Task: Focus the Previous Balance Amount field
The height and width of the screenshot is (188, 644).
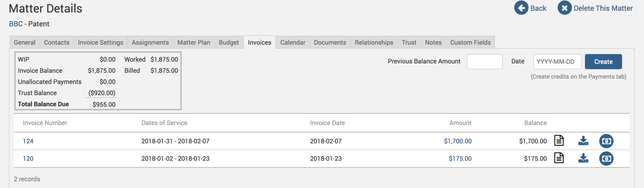Action: (484, 62)
